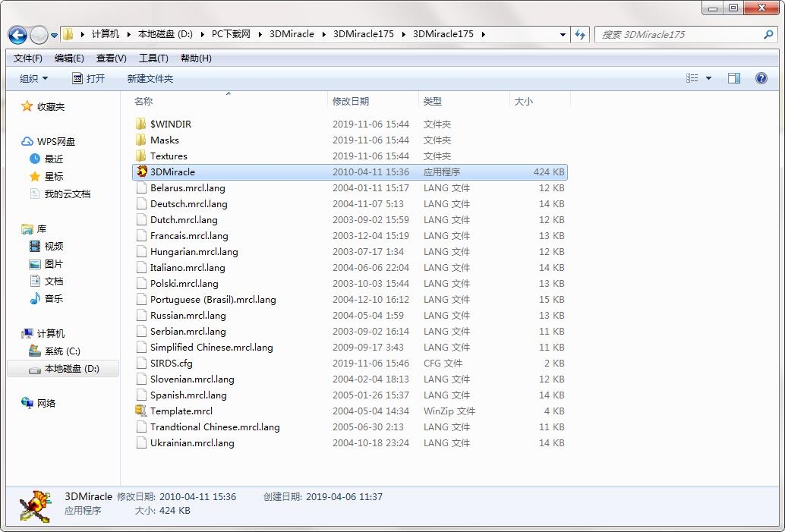
Task: Select the Russian.mrcl.lang file icon
Action: [141, 315]
